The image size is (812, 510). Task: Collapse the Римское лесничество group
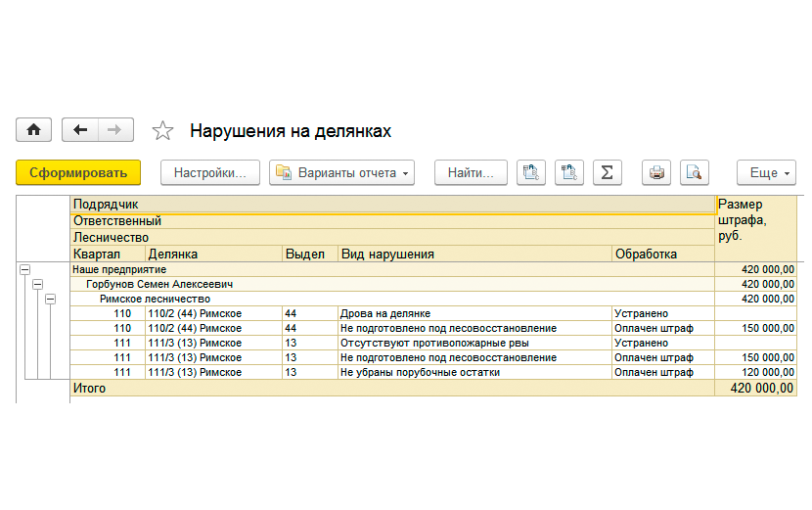tap(50, 300)
